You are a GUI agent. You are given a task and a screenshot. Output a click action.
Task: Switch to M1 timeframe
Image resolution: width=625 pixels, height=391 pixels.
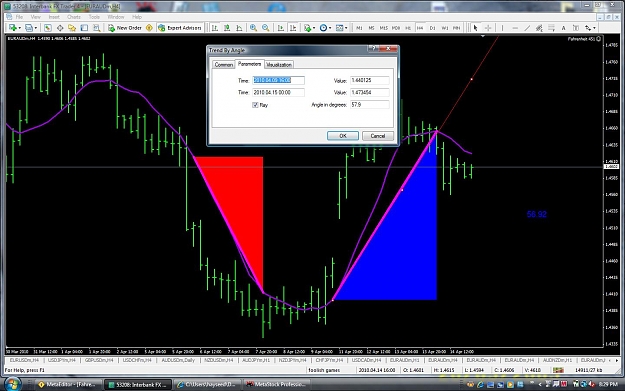click(359, 28)
